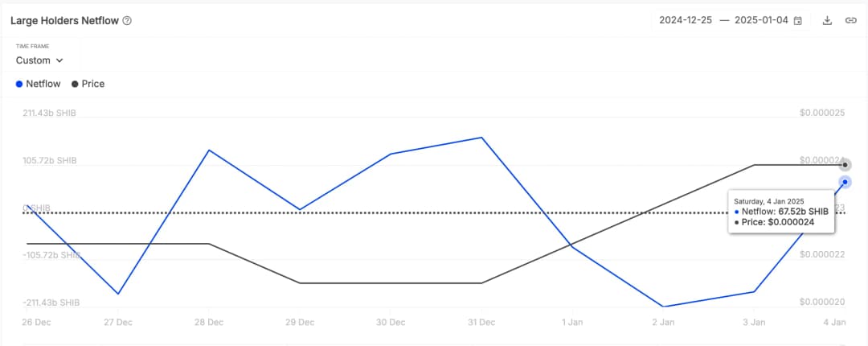
Task: Click the Large Holders Netflow title
Action: [64, 21]
